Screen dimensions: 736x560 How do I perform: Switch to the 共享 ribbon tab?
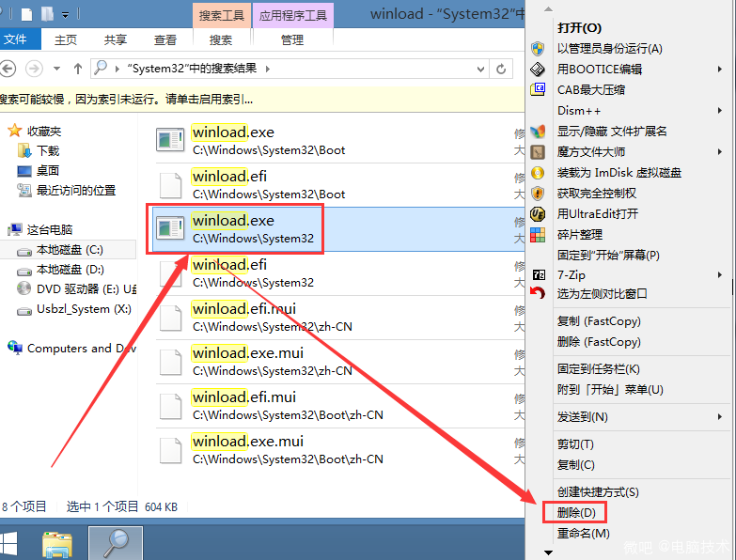(116, 39)
